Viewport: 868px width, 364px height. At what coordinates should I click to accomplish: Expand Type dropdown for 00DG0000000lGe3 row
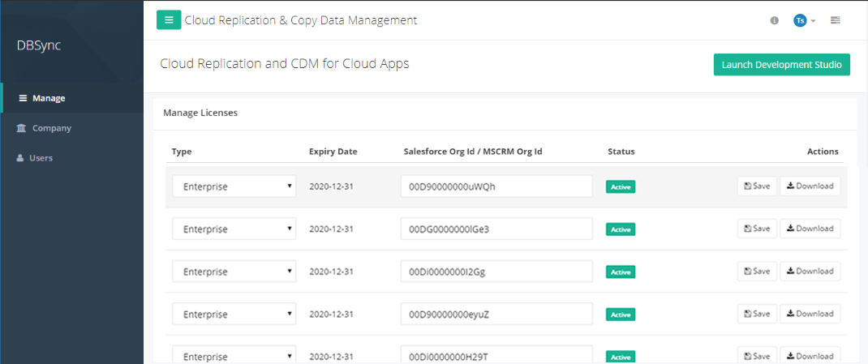[234, 229]
